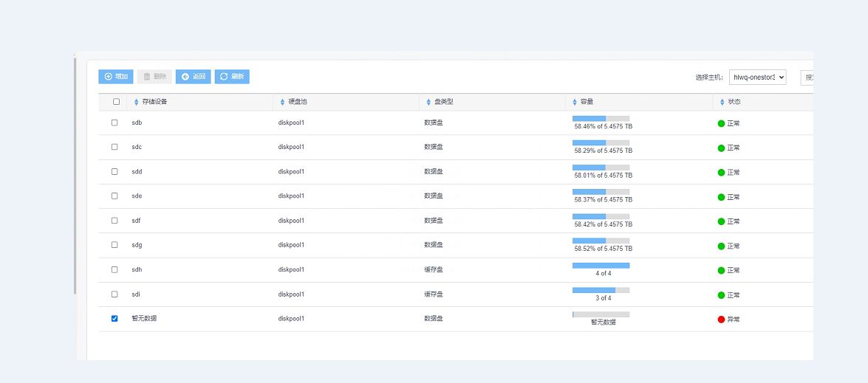Click the sort icon beside 存储设备 header
The height and width of the screenshot is (383, 868).
(136, 102)
